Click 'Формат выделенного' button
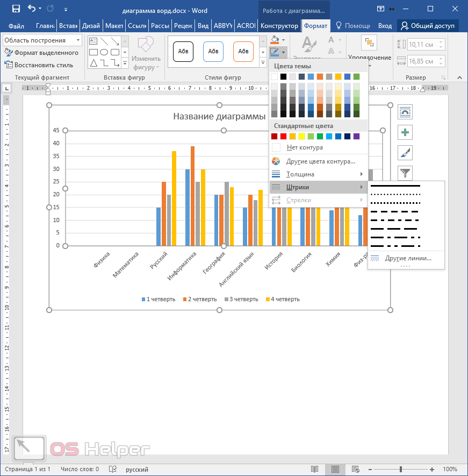Screen dimensions: 468x476 click(x=42, y=53)
